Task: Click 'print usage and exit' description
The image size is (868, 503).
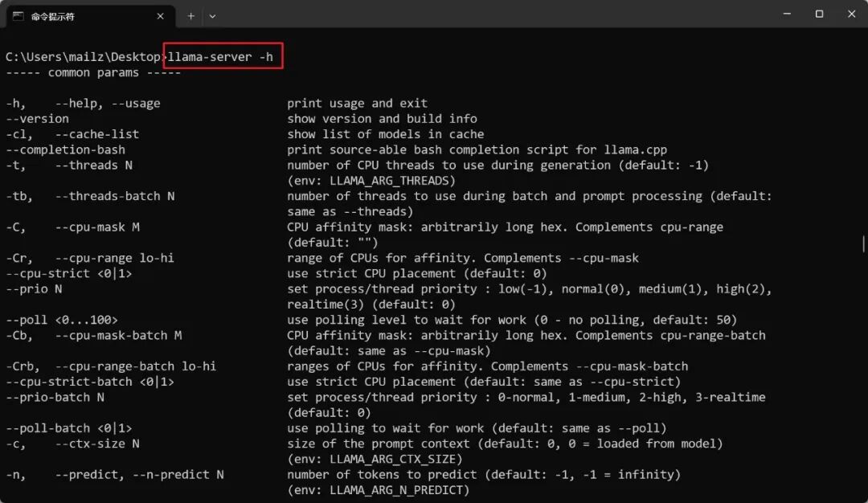Action: [x=357, y=103]
